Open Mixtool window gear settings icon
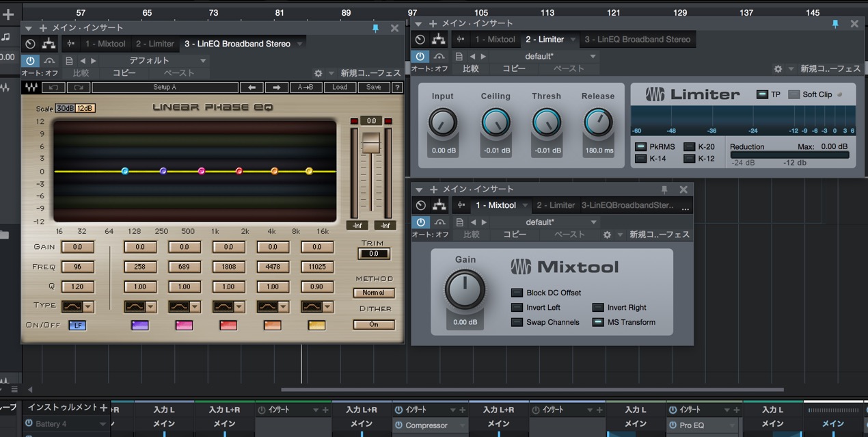 (607, 235)
